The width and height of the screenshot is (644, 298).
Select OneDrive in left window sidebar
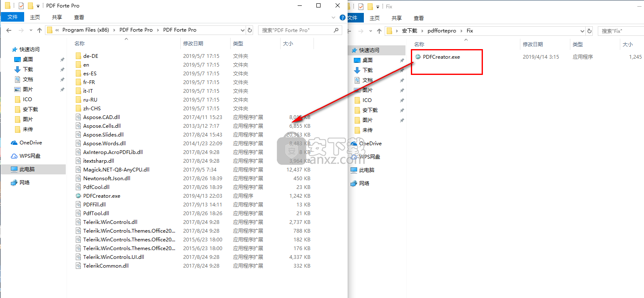pyautogui.click(x=30, y=142)
